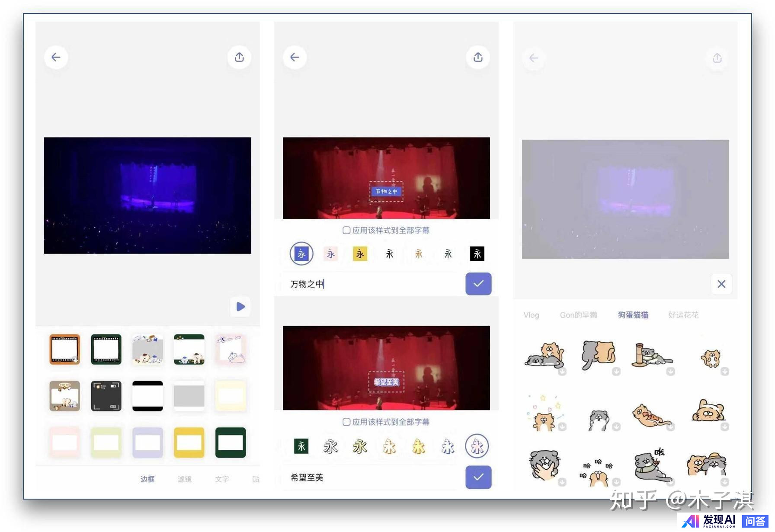Choose the camera viewfinder frame
The image size is (775, 532).
tap(106, 396)
